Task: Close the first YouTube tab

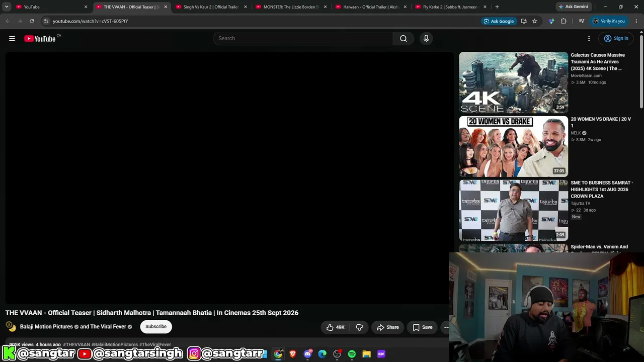Action: [x=86, y=7]
